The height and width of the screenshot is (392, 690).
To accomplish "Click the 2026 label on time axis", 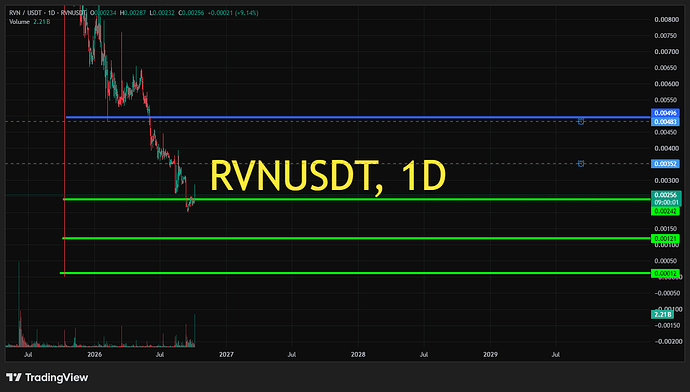I will coord(95,354).
